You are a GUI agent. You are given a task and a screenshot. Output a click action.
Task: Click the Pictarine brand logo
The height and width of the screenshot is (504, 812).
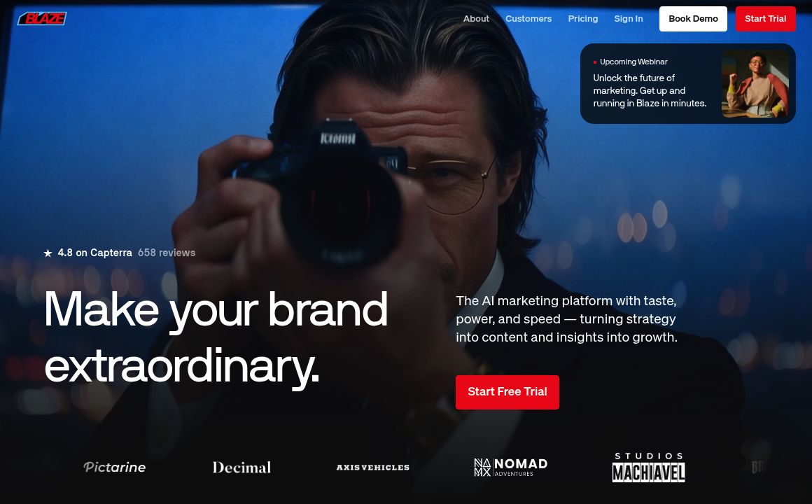click(114, 467)
